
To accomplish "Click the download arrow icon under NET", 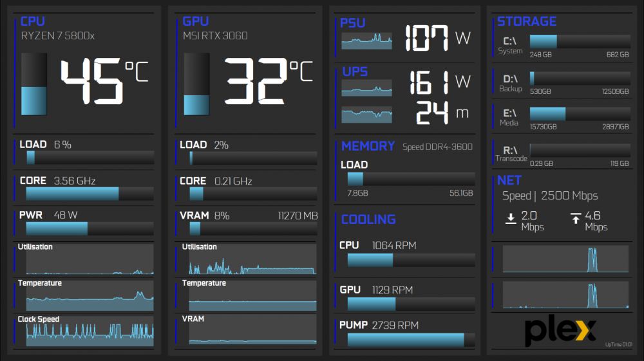I will point(511,219).
